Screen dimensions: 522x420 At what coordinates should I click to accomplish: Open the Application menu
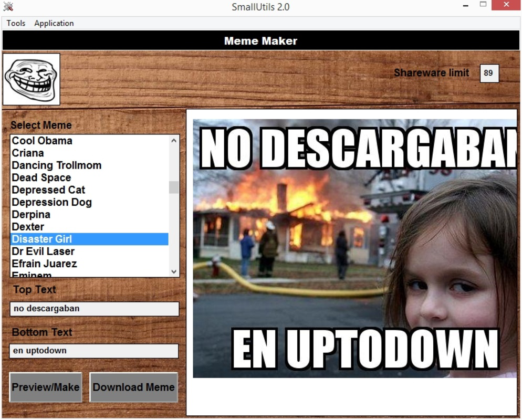54,23
